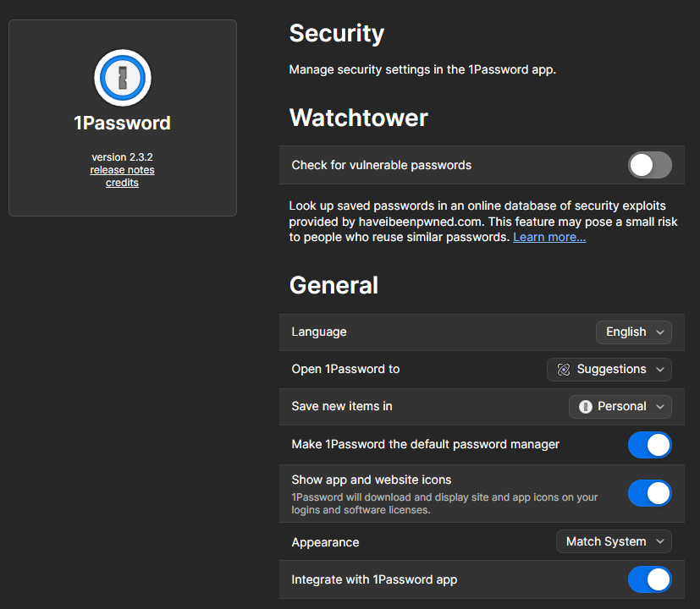The height and width of the screenshot is (609, 700).
Task: Change Appearance from Match System dropdown
Action: (x=614, y=541)
